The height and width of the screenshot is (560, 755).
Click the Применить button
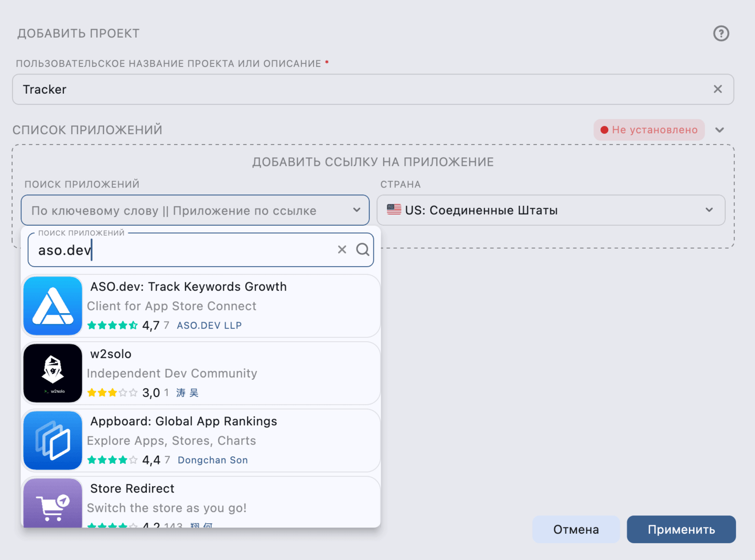pos(681,529)
